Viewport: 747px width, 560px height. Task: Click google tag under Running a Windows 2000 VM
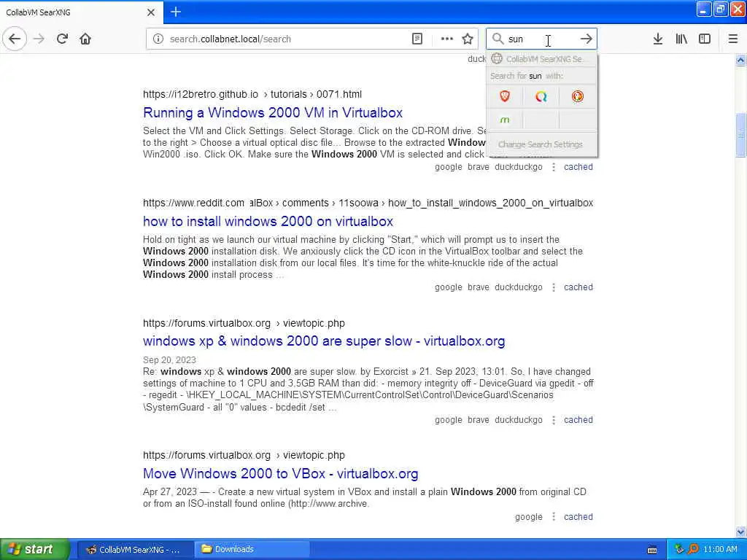point(449,167)
